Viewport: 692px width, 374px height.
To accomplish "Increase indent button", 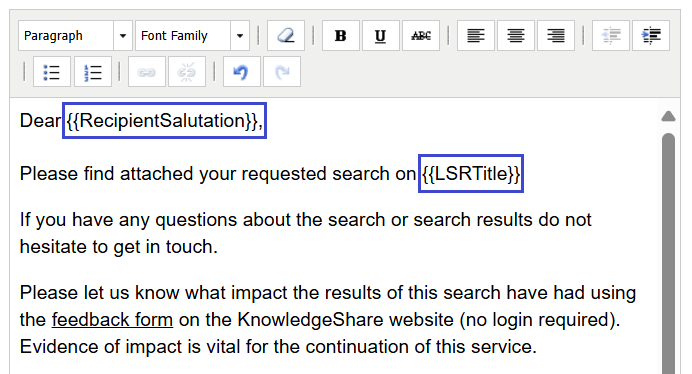I will 651,35.
